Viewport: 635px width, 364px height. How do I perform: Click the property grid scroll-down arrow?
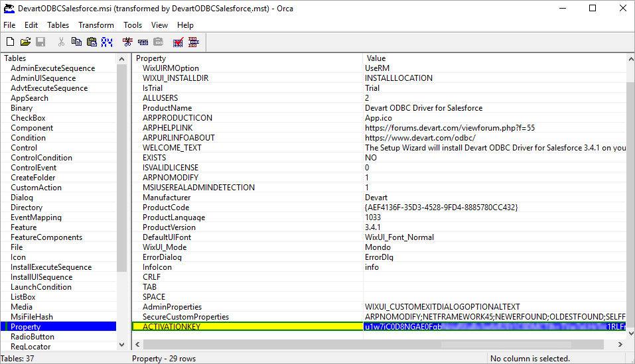(x=630, y=334)
